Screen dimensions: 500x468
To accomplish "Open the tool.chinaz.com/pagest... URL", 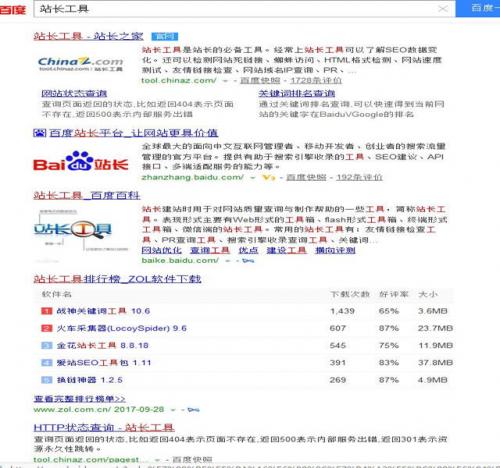I will coord(90,460).
